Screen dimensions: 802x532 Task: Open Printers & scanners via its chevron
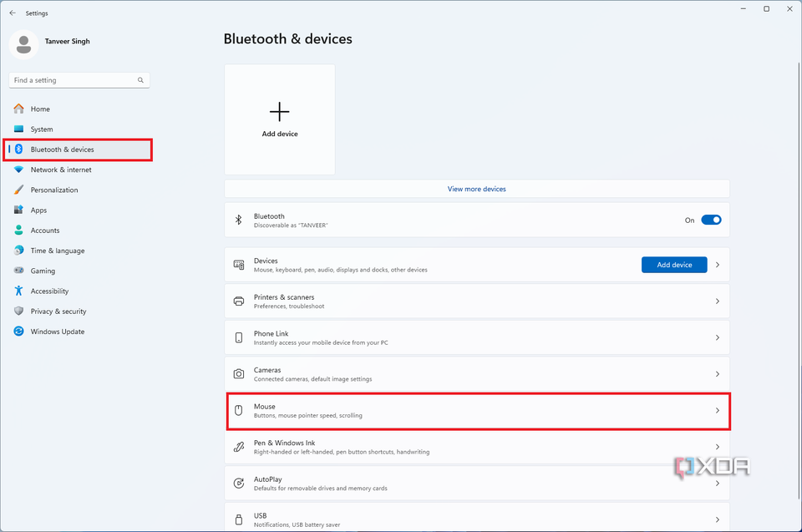[718, 301]
